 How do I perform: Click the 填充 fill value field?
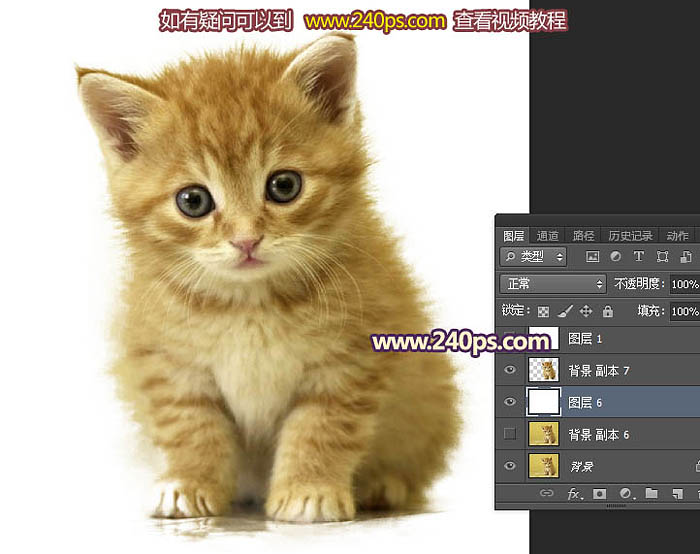pos(685,311)
